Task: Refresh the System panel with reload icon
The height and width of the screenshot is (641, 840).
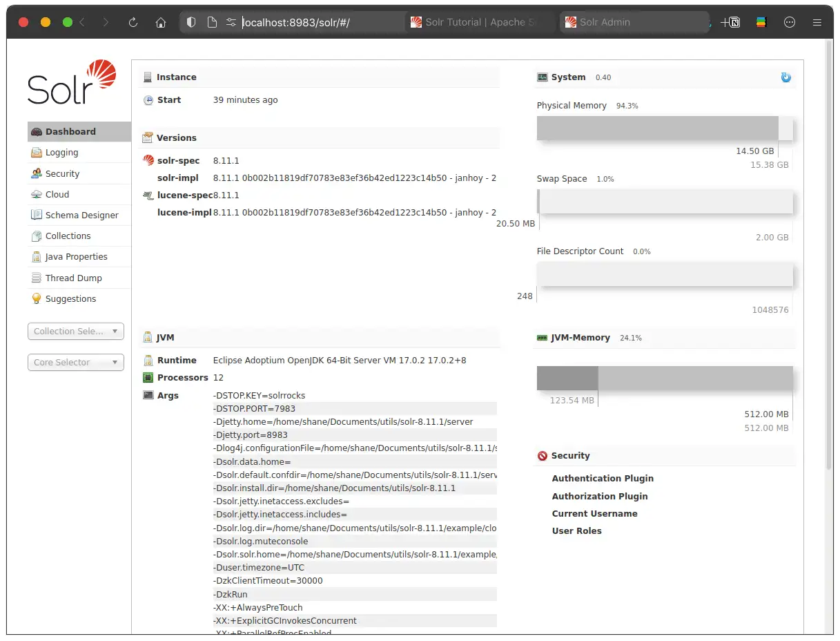Action: pyautogui.click(x=786, y=77)
